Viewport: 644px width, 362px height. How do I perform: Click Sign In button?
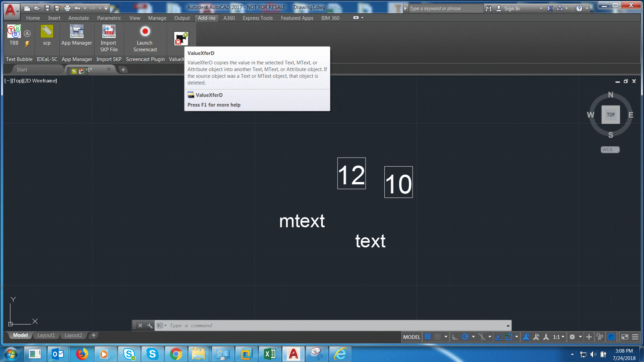[x=512, y=8]
